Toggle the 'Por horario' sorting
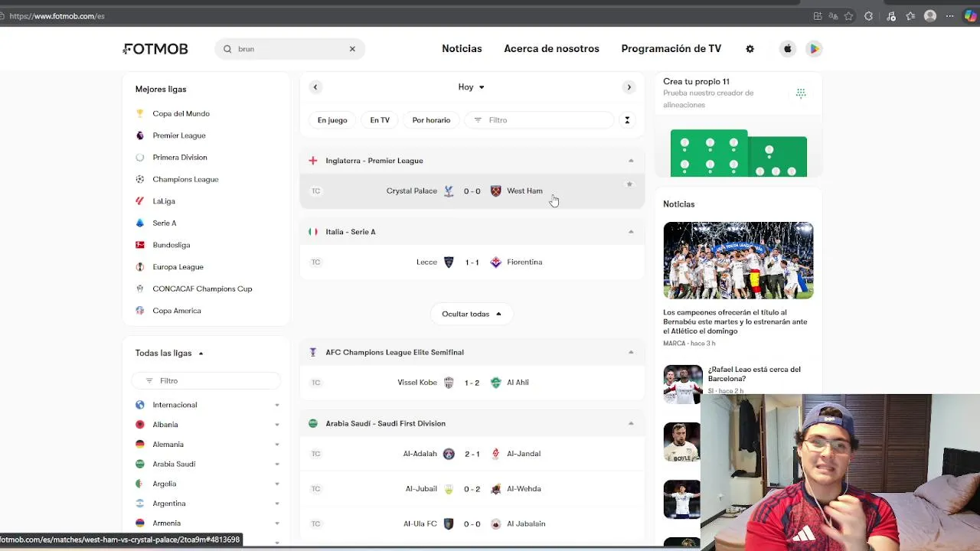Image resolution: width=980 pixels, height=551 pixels. [x=431, y=120]
